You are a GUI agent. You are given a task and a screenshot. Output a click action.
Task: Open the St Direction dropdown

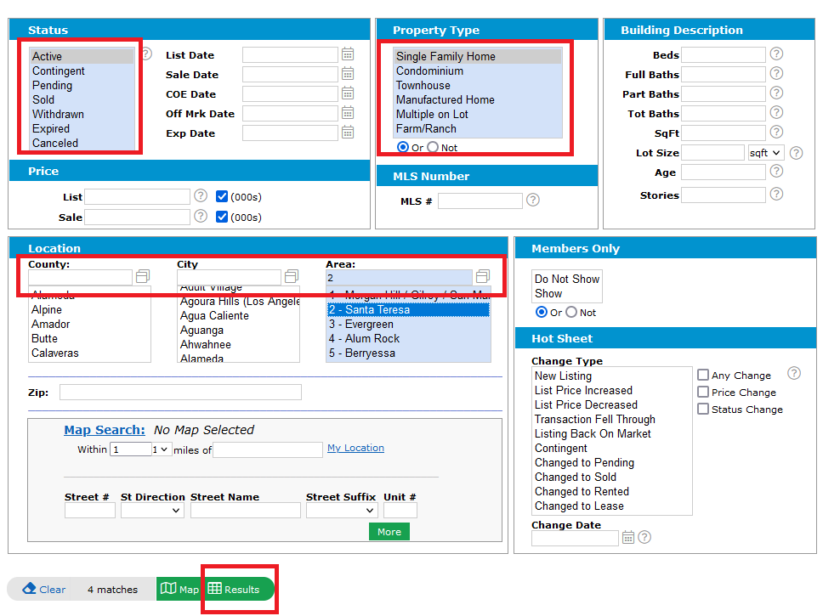click(152, 511)
